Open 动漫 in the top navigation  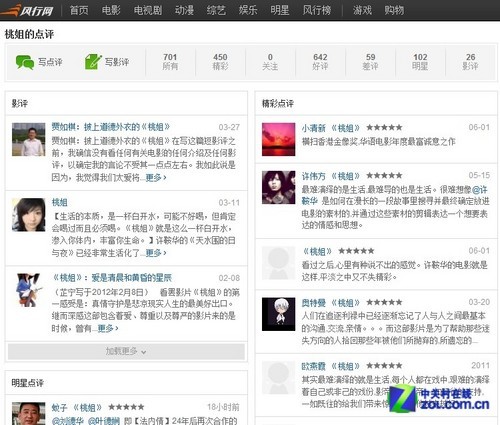[184, 10]
